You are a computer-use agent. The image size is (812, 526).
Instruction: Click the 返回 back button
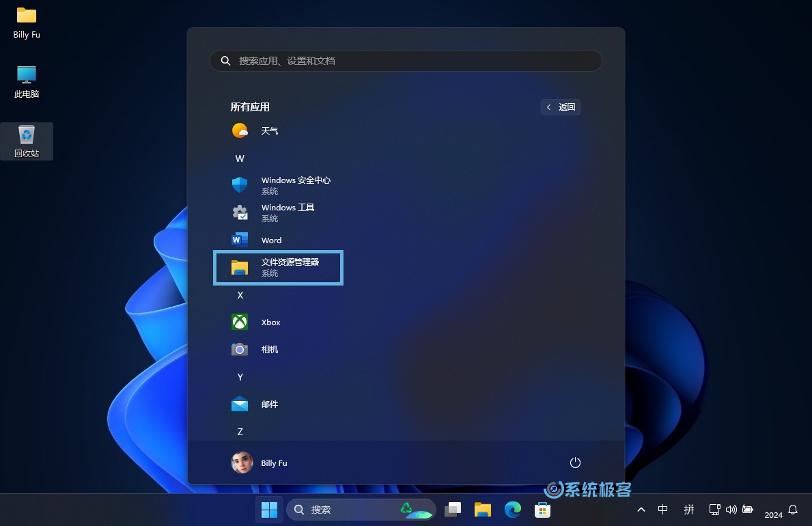[x=560, y=107]
